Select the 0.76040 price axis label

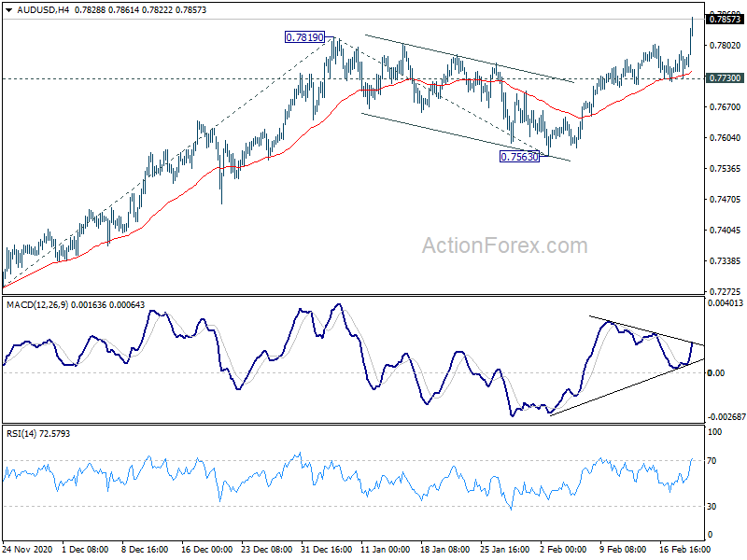tap(726, 137)
